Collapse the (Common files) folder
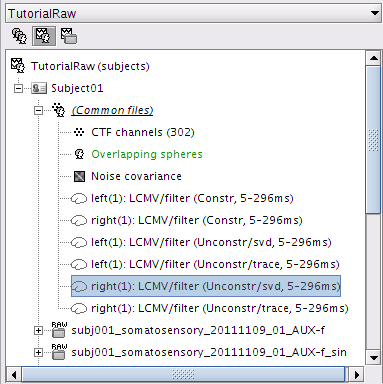This screenshot has height=384, width=383. pos(38,110)
